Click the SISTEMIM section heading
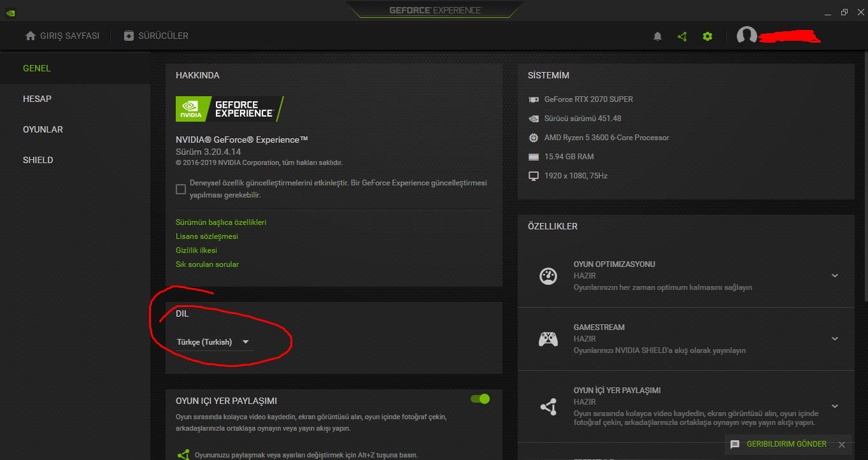The image size is (868, 460). (x=548, y=75)
